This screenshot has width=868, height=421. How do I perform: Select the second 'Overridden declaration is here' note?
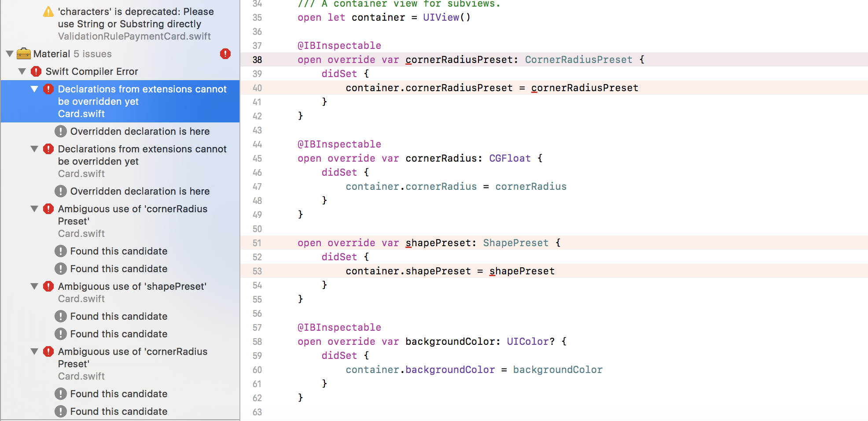click(120, 191)
